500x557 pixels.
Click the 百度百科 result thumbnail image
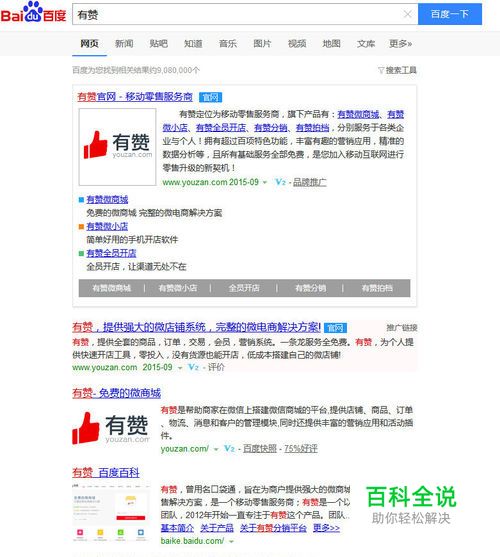pyautogui.click(x=111, y=513)
